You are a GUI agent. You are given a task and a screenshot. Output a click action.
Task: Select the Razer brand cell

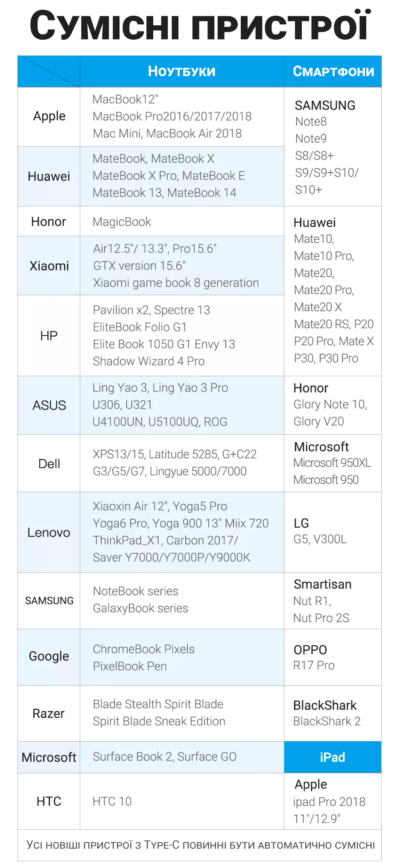(49, 714)
